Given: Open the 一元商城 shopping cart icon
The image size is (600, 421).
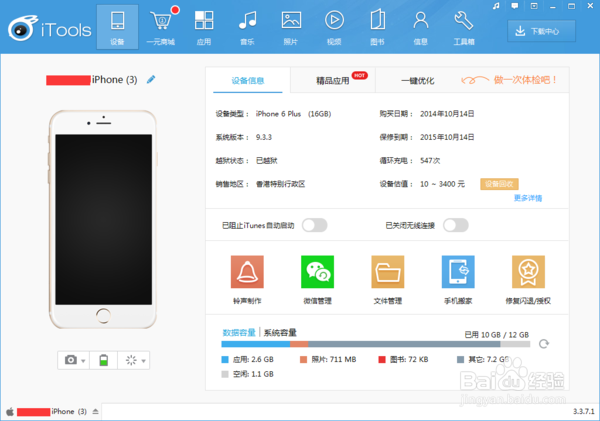Looking at the screenshot, I should [x=161, y=27].
